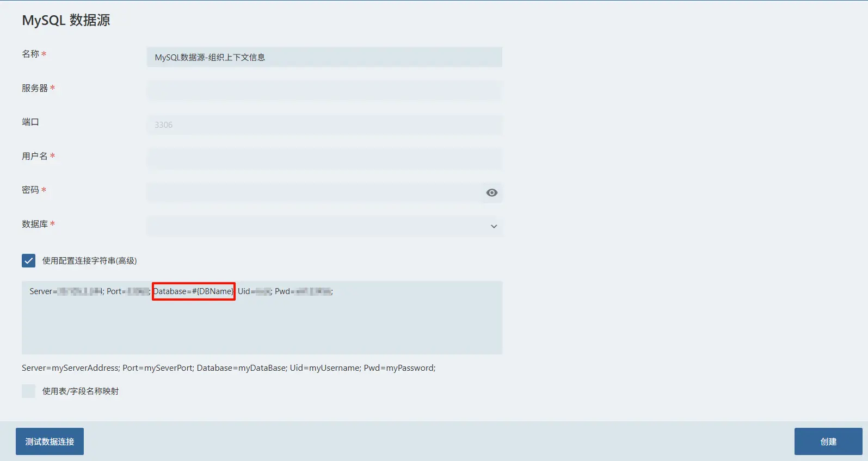This screenshot has width=868, height=461.
Task: Click the 密码 field label
Action: coord(30,190)
